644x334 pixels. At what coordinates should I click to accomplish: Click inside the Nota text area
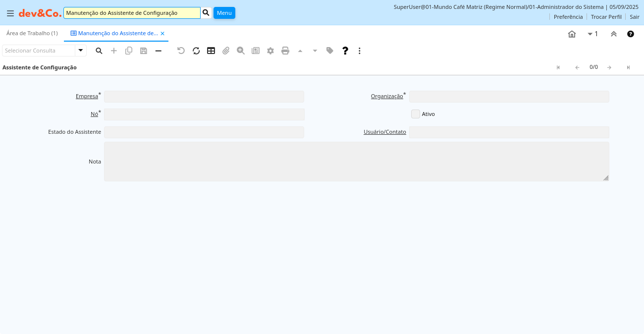click(356, 162)
